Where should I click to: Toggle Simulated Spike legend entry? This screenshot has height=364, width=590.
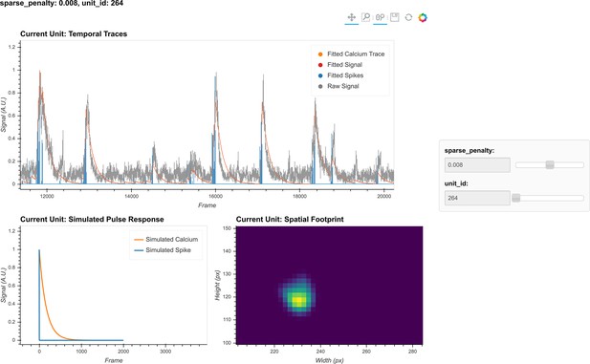[163, 250]
